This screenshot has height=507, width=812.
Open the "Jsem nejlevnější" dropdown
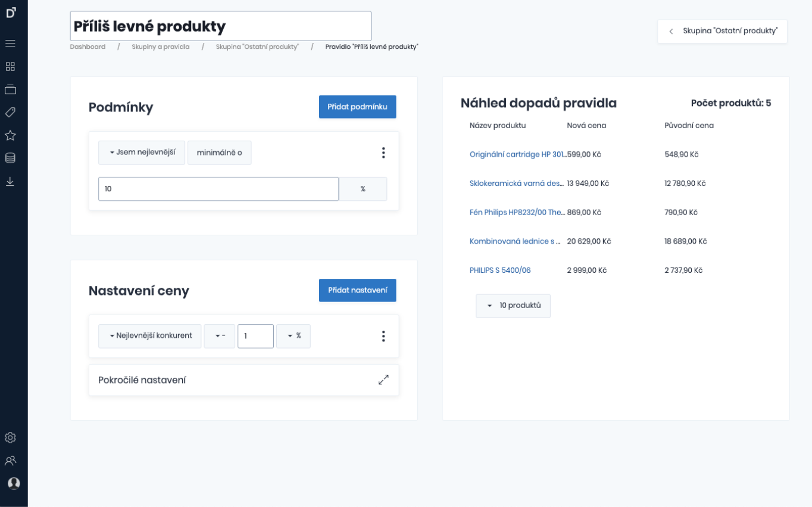coord(142,153)
